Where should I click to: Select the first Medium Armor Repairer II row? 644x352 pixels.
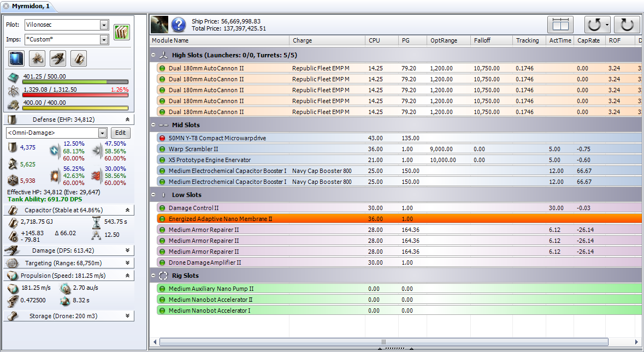click(x=399, y=230)
